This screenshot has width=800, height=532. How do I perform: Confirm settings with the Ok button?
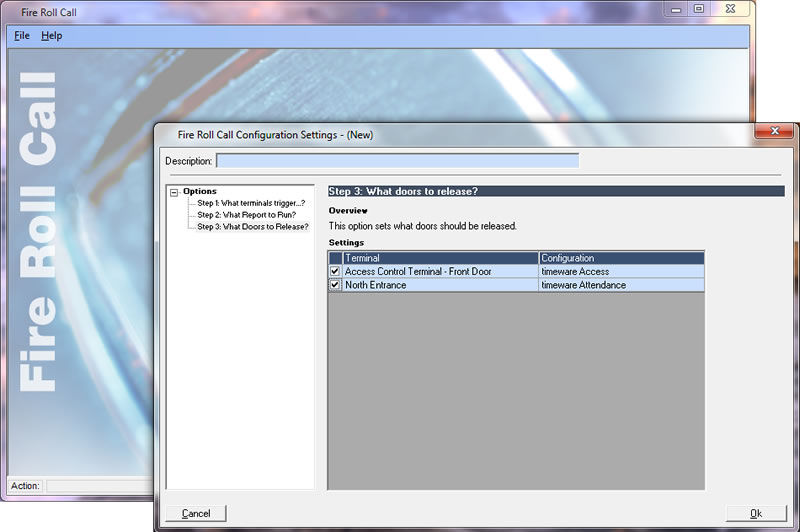[756, 513]
